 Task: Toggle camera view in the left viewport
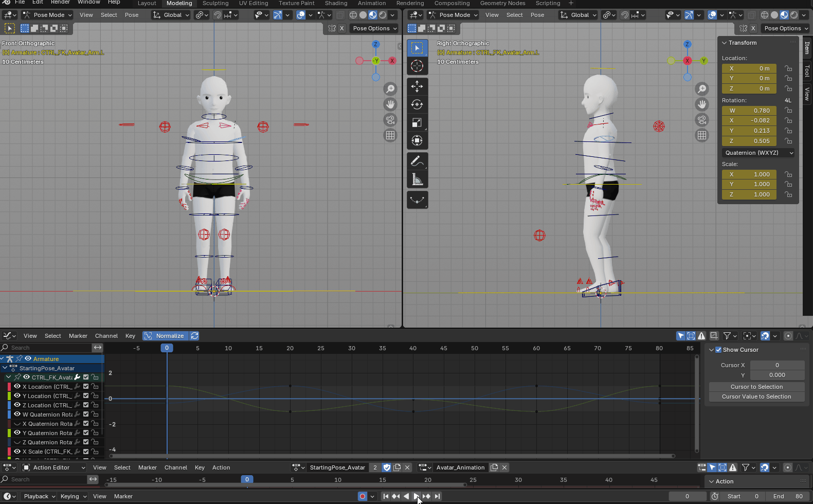point(390,120)
